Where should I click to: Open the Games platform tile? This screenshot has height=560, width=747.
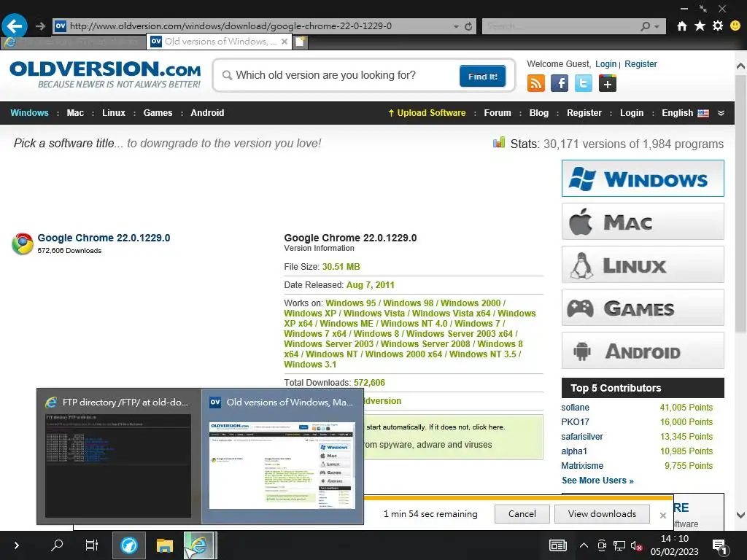(x=643, y=308)
